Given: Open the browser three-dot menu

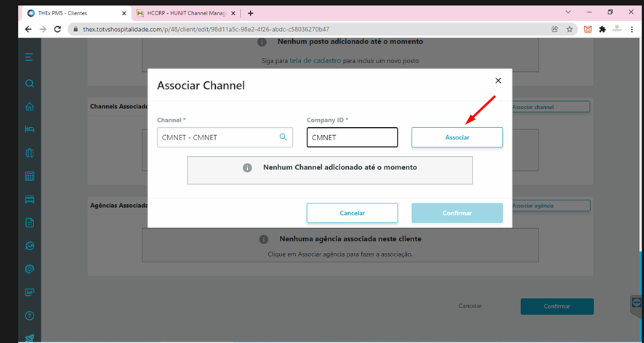Looking at the screenshot, I should [632, 29].
